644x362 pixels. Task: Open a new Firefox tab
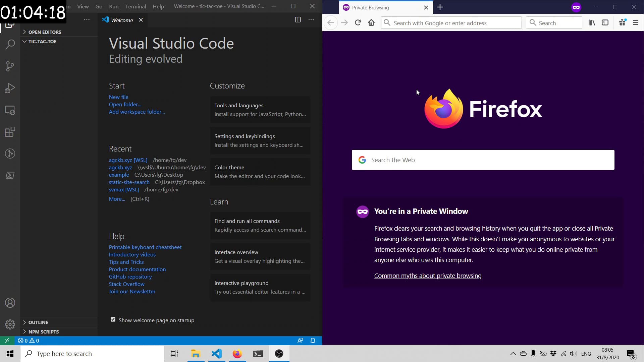[440, 7]
